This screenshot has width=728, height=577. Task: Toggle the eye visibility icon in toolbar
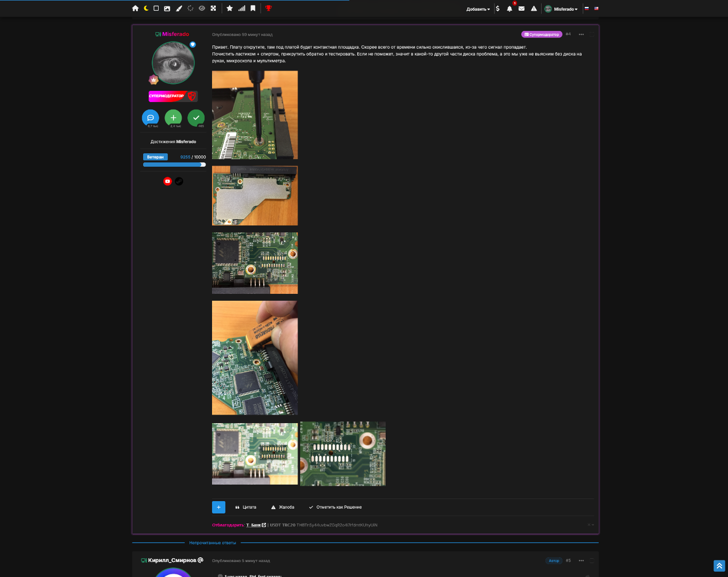coord(202,9)
